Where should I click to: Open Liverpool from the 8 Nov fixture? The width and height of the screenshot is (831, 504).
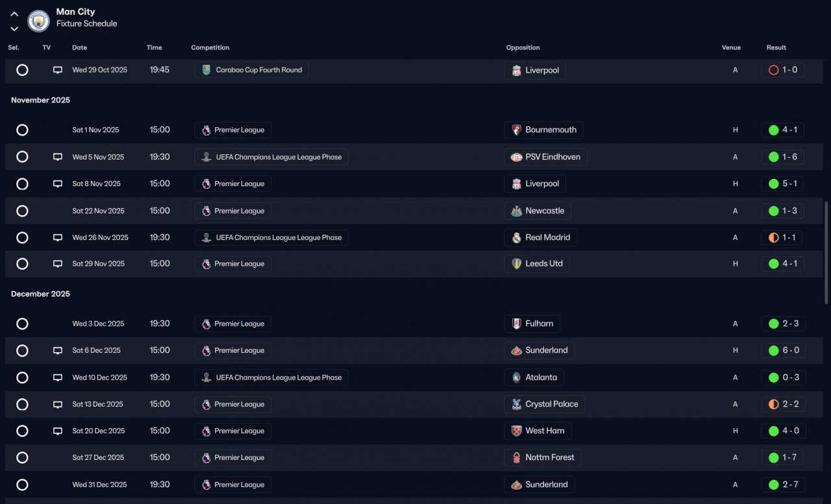pyautogui.click(x=535, y=184)
